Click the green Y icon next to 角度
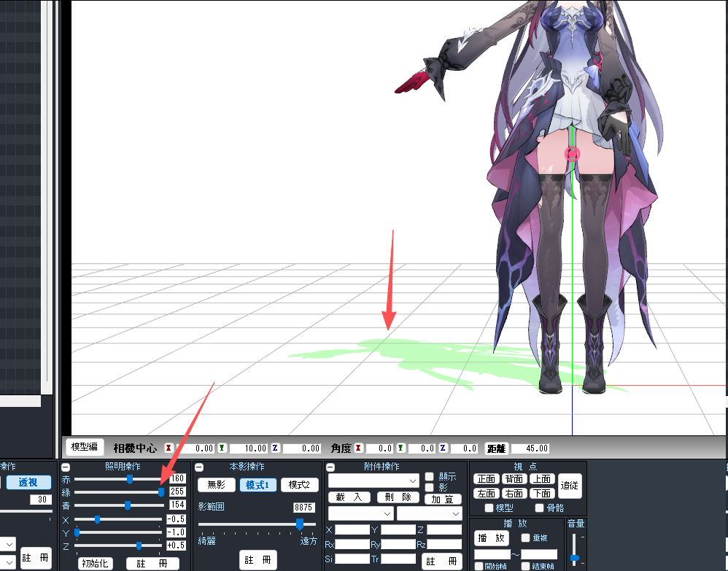This screenshot has height=571, width=728. point(400,448)
